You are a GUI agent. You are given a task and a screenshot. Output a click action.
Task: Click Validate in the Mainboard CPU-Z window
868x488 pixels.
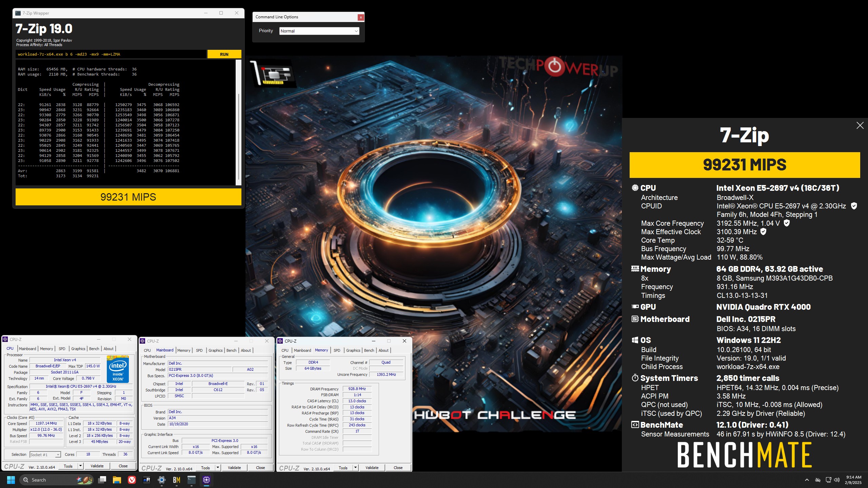click(x=234, y=468)
